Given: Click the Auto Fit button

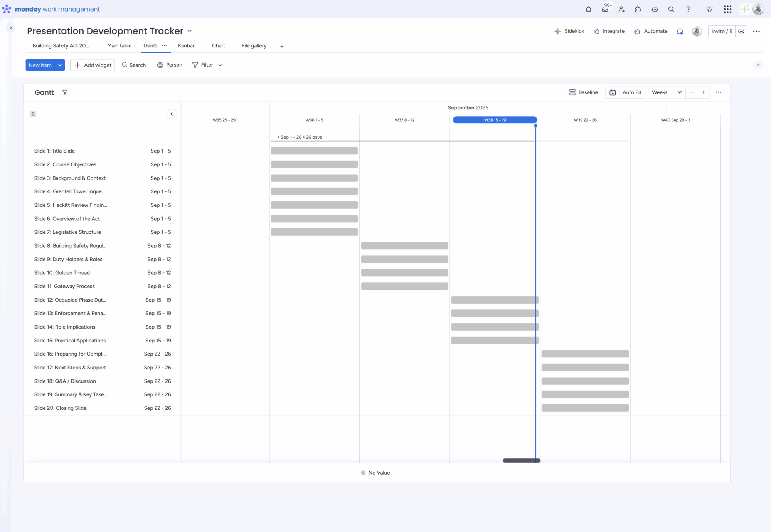Looking at the screenshot, I should point(631,92).
